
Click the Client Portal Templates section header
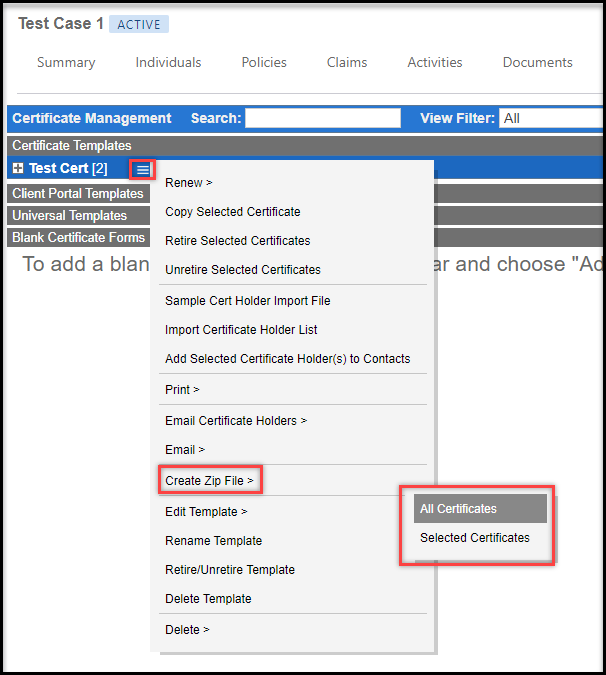(x=78, y=194)
